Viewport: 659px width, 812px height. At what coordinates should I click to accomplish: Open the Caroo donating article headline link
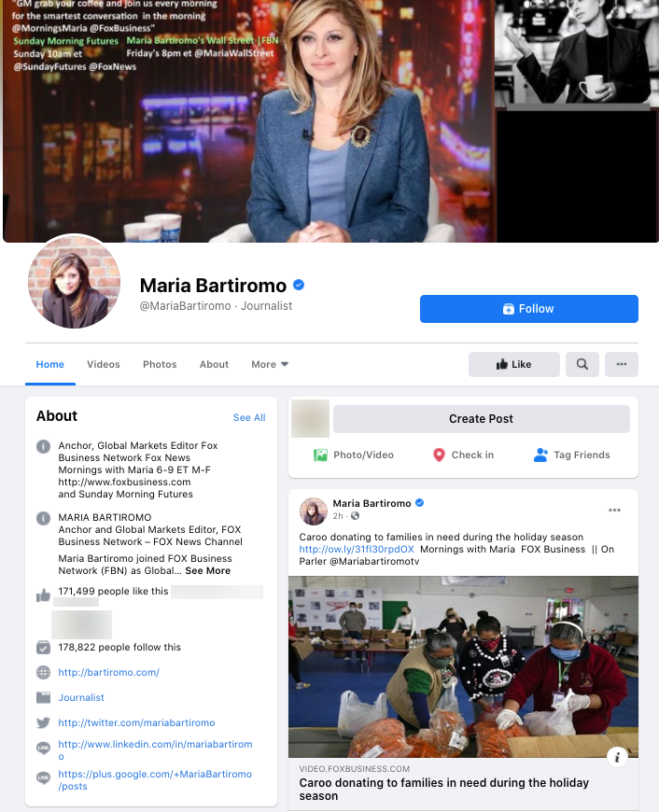[444, 790]
